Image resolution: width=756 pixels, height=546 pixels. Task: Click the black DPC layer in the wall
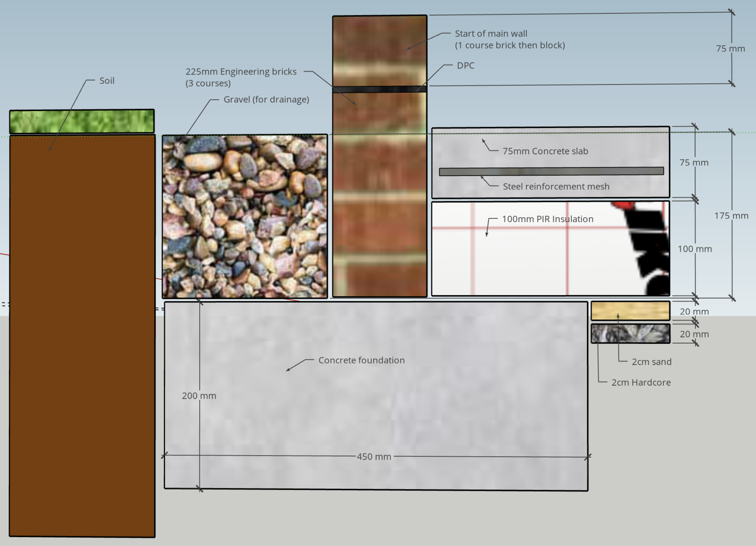(x=378, y=89)
